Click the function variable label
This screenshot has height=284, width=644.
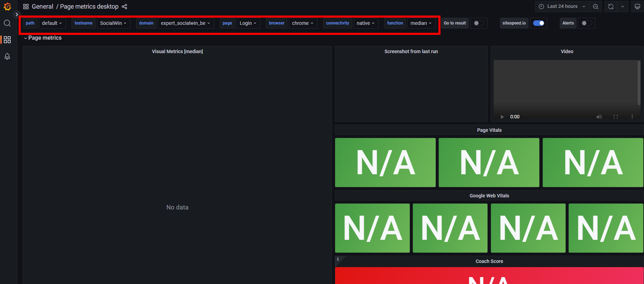[395, 23]
